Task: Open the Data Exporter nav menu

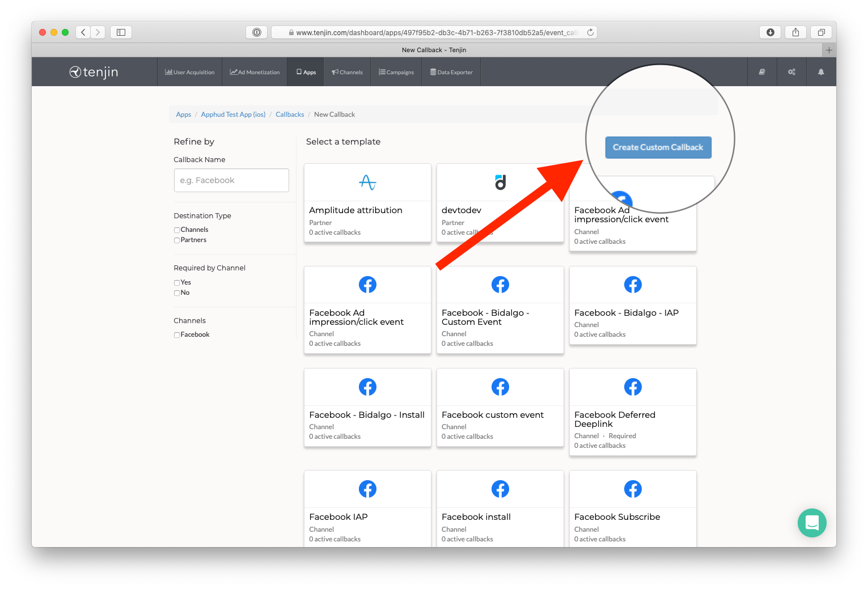Action: coord(451,72)
